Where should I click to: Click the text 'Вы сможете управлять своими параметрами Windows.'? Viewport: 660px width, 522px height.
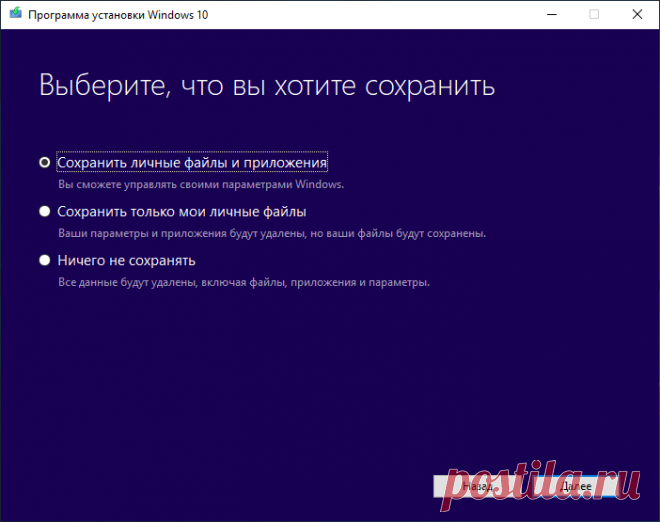(x=201, y=184)
